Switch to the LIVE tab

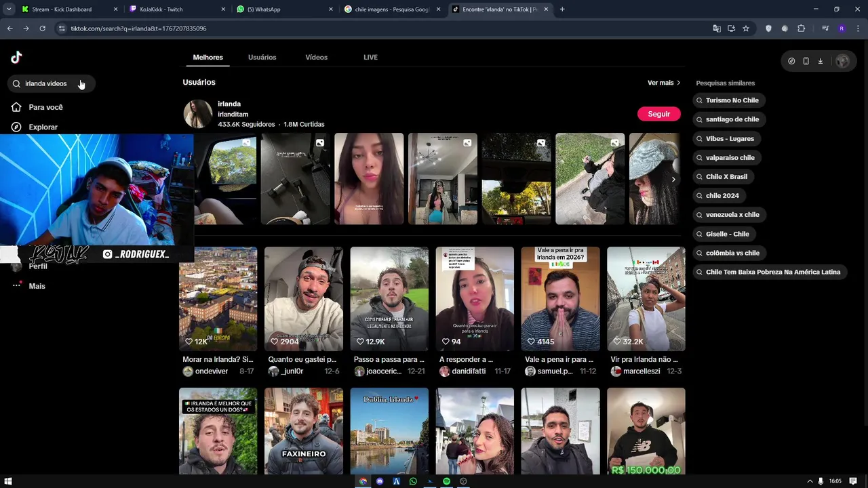pyautogui.click(x=370, y=57)
